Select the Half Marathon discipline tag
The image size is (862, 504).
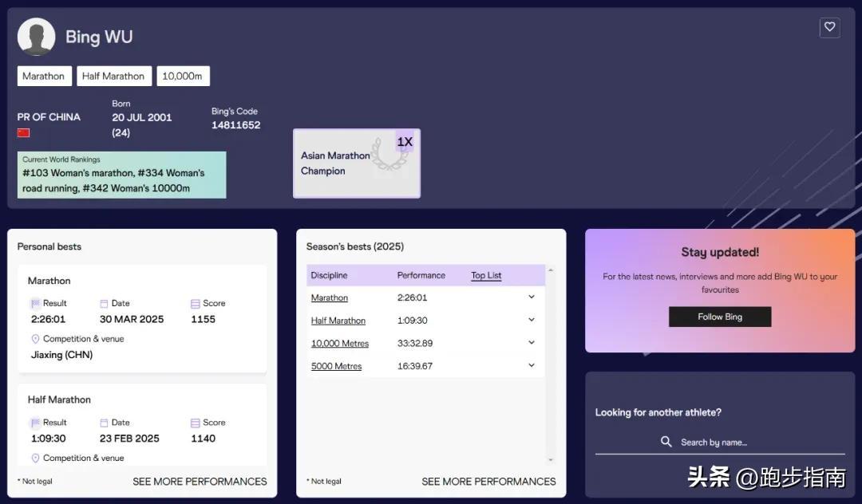113,76
